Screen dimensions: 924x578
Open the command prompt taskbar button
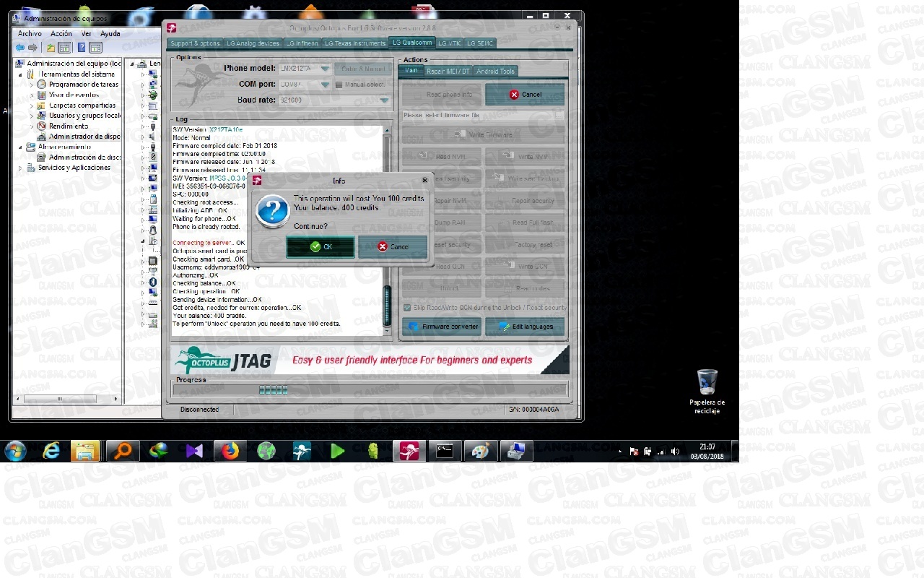445,451
